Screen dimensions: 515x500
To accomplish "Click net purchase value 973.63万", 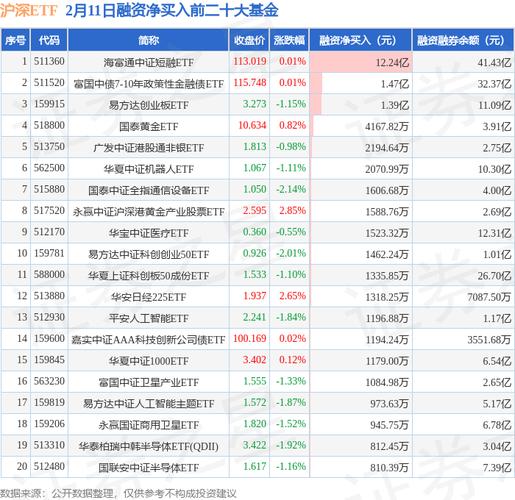I will [x=389, y=404].
